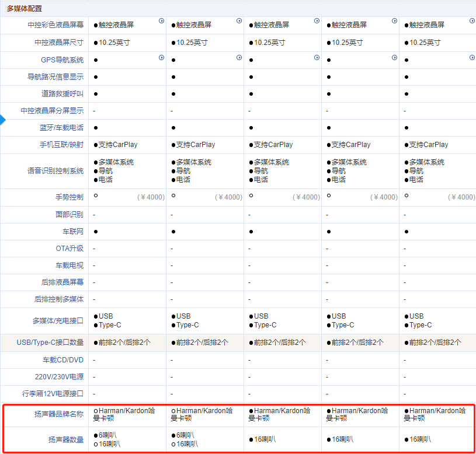Select optional 手势控制 circle in fifth column
The width and height of the screenshot is (476, 454).
tap(406, 196)
